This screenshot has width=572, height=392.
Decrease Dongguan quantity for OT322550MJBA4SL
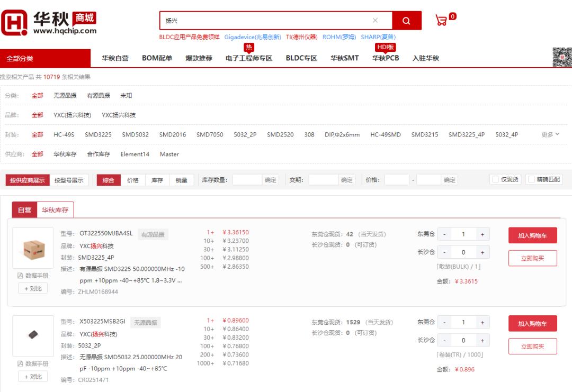click(x=444, y=234)
